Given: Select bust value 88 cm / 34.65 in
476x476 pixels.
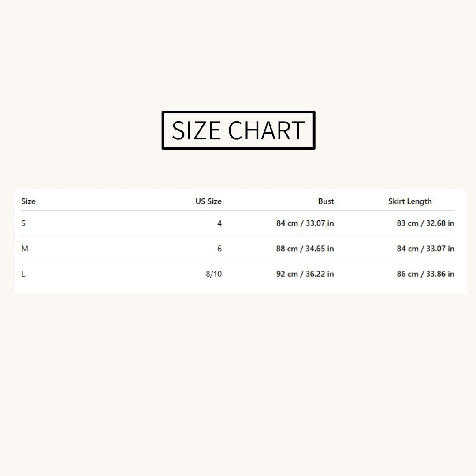Looking at the screenshot, I should [305, 249].
